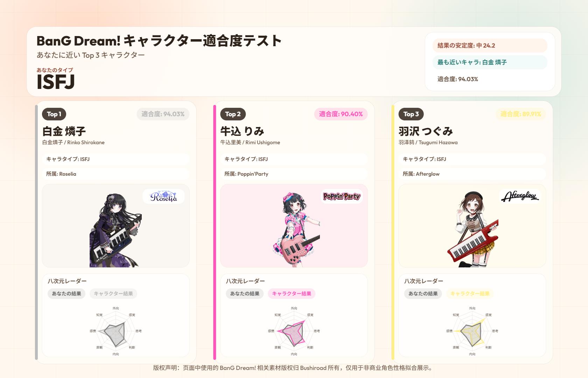
Task: Click Tsugumi Hazawa character illustration
Action: [473, 230]
